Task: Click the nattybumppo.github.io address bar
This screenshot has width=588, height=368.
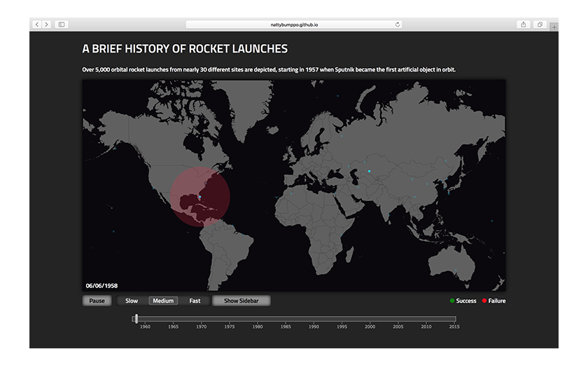Action: (294, 25)
